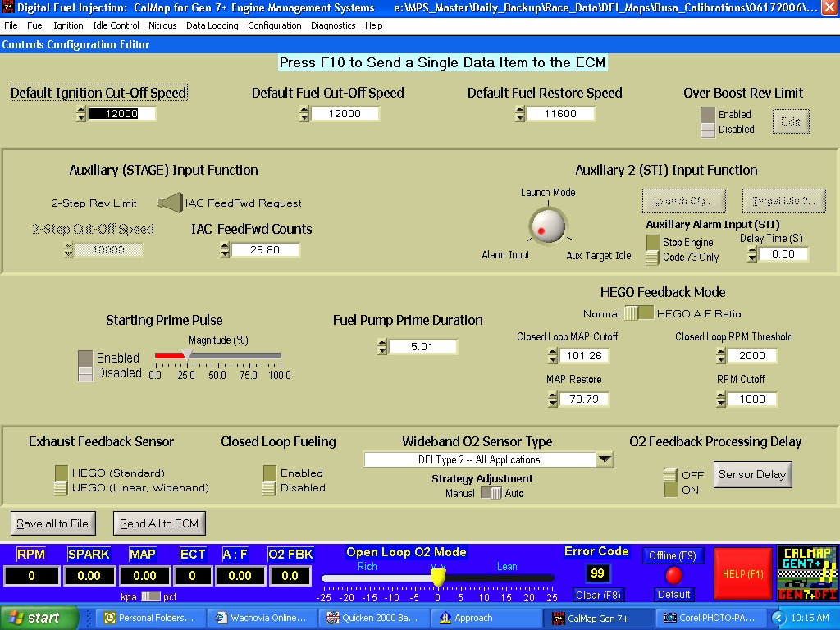Image resolution: width=840 pixels, height=630 pixels.
Task: Toggle Closed Loop Fueling Enabled/Disabled switch
Action: click(269, 481)
